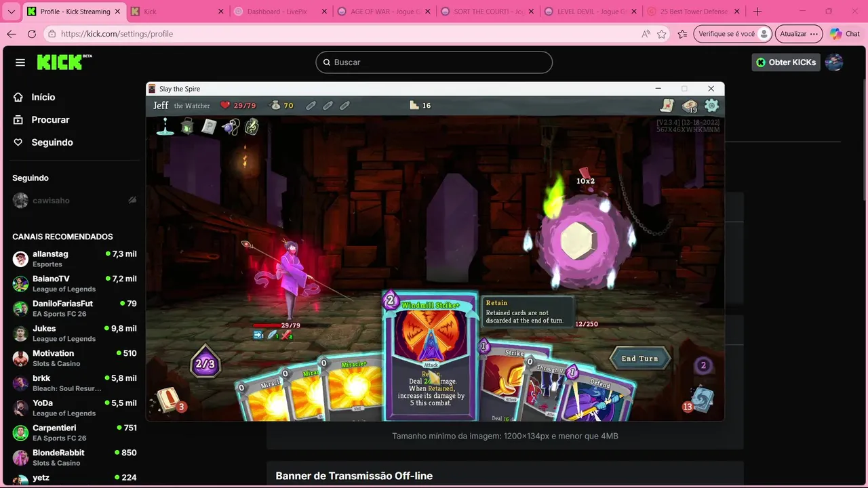Switch to LEVEL DEVIL tab

[x=589, y=12]
